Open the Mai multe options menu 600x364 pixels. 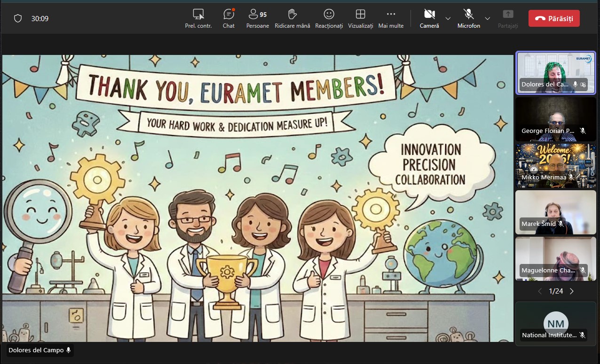pyautogui.click(x=391, y=18)
